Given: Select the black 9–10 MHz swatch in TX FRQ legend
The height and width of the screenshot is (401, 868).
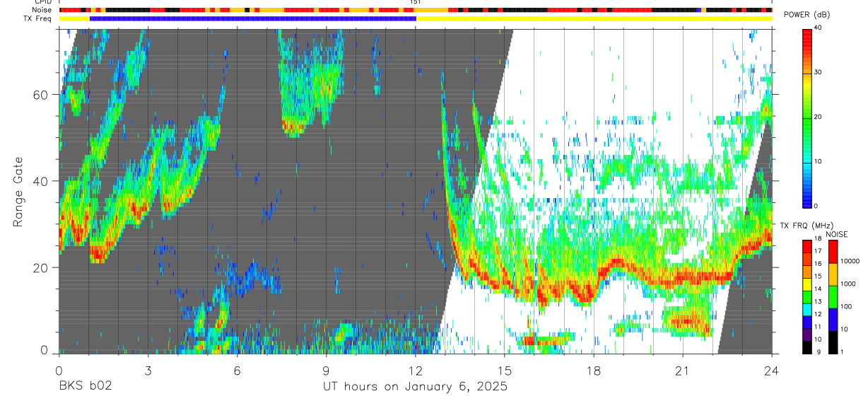Looking at the screenshot, I should pyautogui.click(x=807, y=347).
